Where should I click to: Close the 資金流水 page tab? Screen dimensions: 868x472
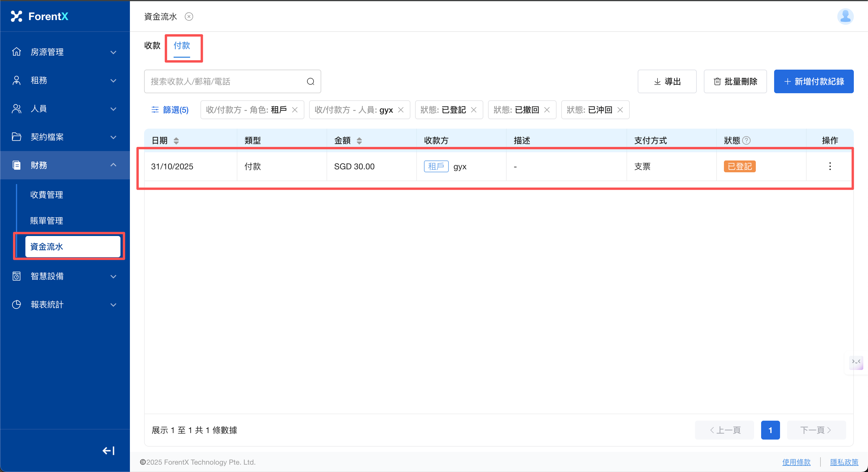click(x=189, y=17)
